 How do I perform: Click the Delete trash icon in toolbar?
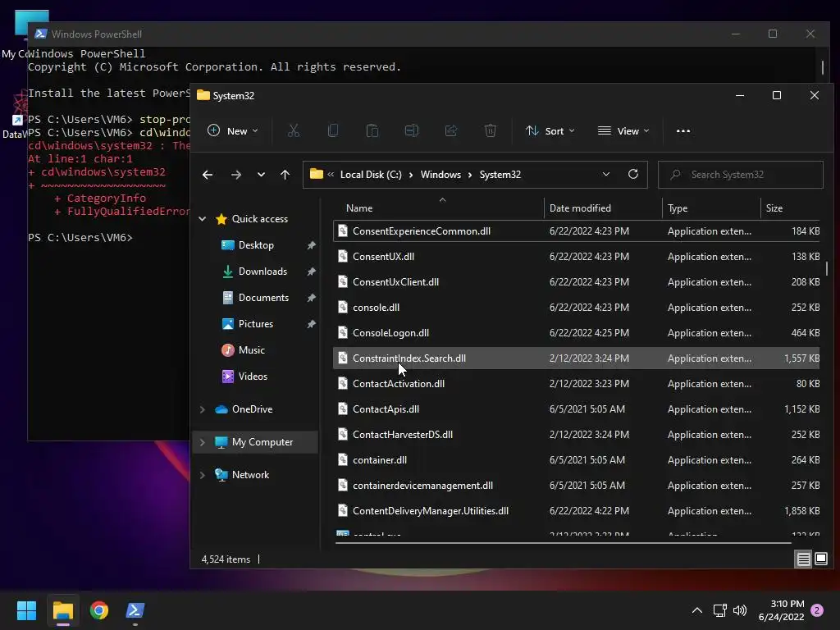click(x=491, y=130)
